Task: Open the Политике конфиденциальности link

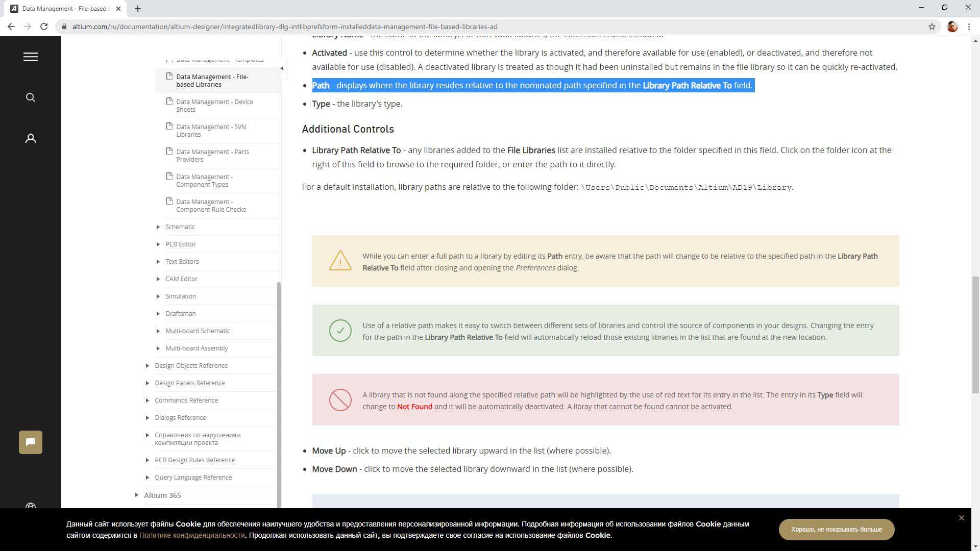Action: coord(192,535)
